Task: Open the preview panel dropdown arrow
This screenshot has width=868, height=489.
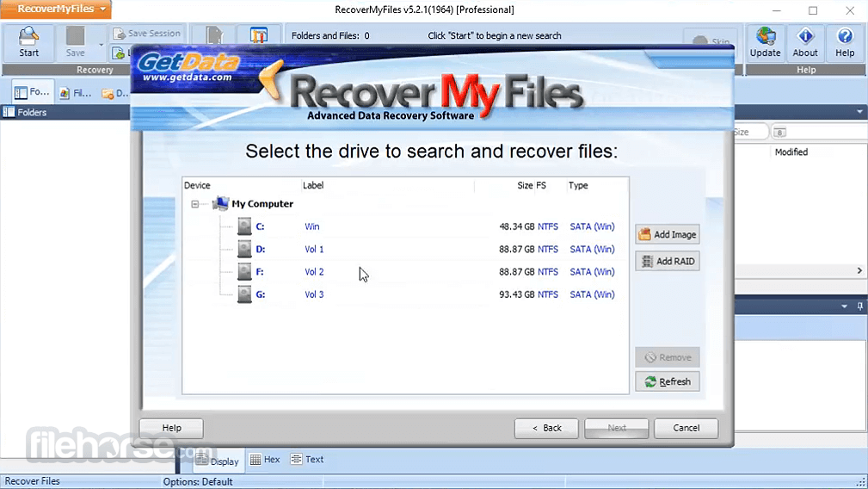Action: pyautogui.click(x=844, y=306)
